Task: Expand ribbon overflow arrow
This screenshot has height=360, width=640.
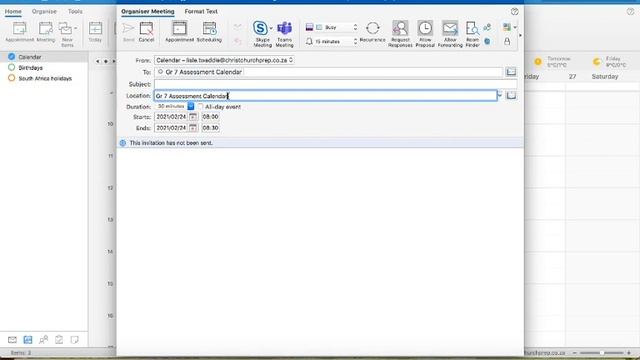Action: 520,36
